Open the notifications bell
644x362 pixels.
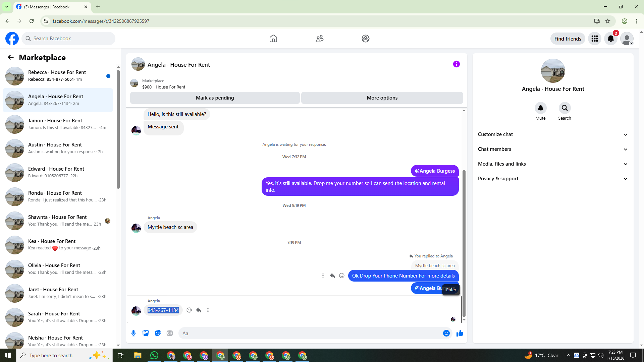[x=610, y=39]
